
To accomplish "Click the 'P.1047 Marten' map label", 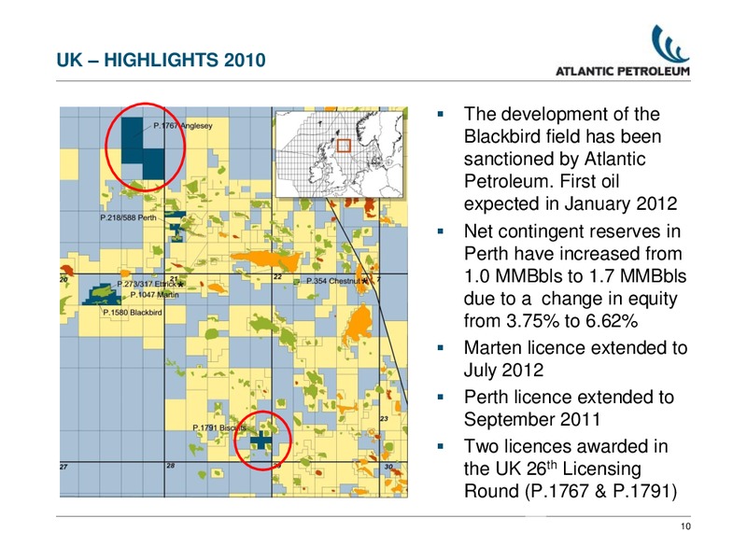I will click(155, 295).
